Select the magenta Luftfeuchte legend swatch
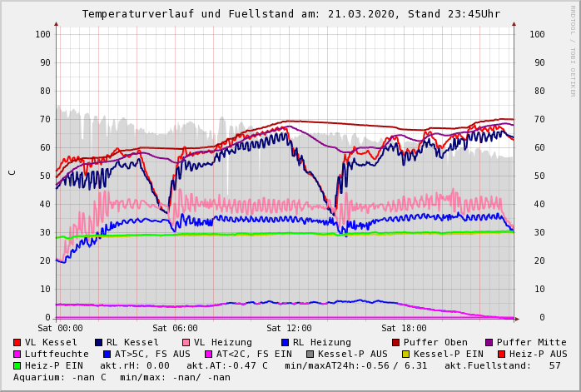 coord(17,354)
